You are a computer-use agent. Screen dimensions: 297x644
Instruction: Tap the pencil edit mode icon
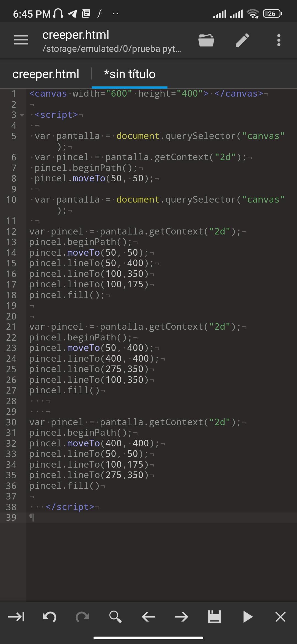243,40
